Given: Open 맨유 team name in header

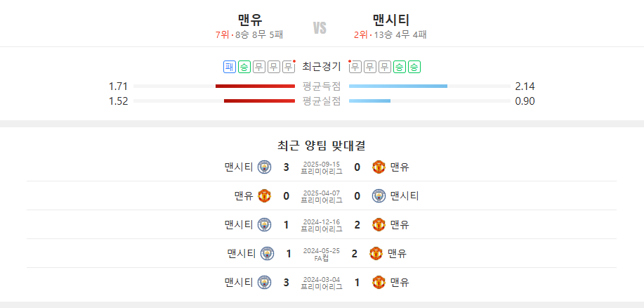Looking at the screenshot, I should coord(250,19).
